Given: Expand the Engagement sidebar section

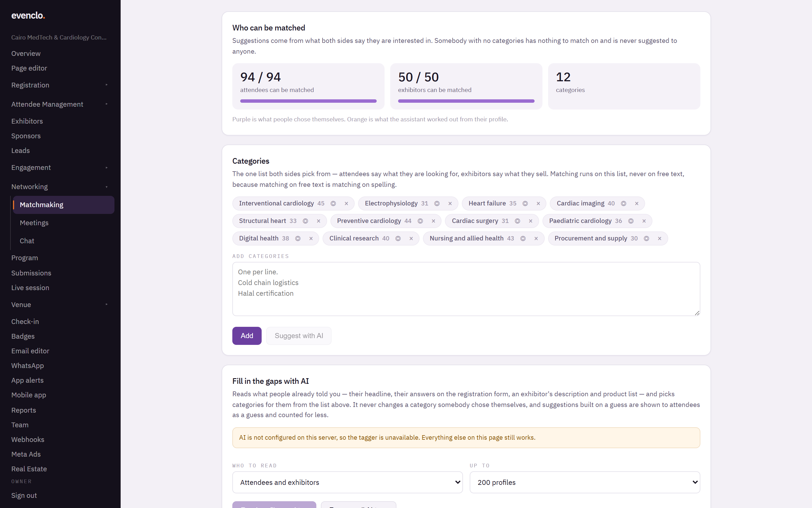Looking at the screenshot, I should pos(60,167).
